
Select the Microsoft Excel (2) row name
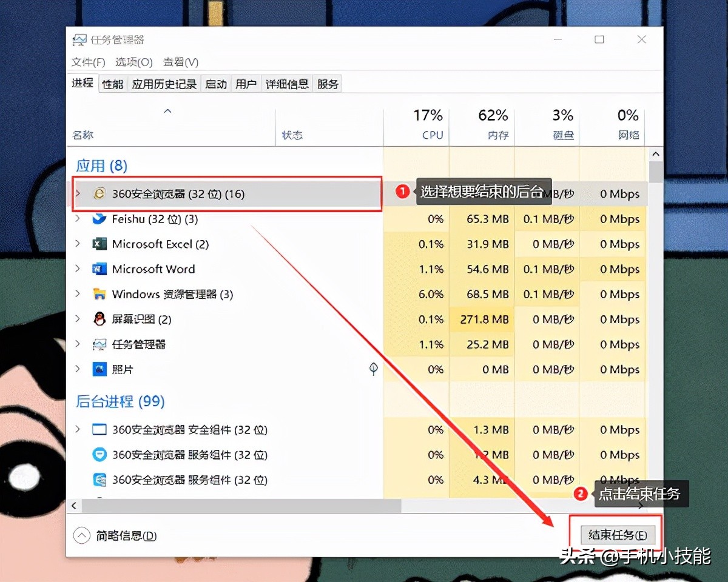click(x=160, y=244)
